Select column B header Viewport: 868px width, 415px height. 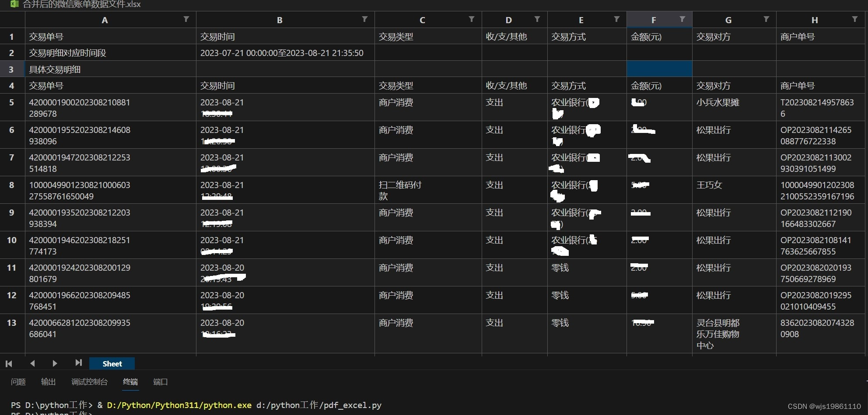point(280,20)
